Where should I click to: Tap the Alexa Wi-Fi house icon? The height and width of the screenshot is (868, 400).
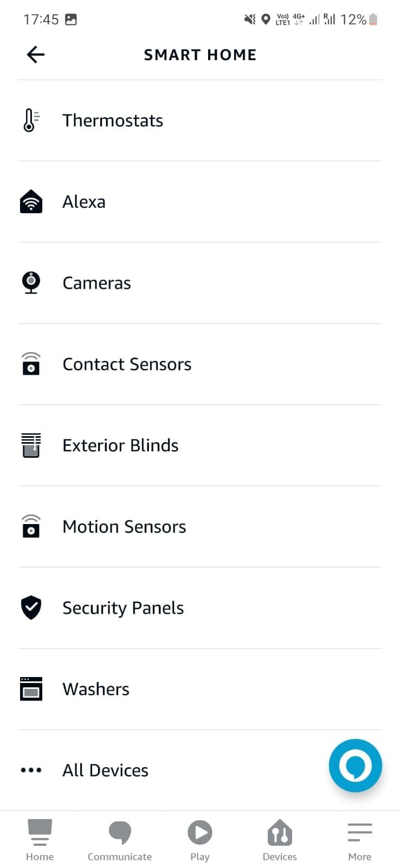(31, 202)
